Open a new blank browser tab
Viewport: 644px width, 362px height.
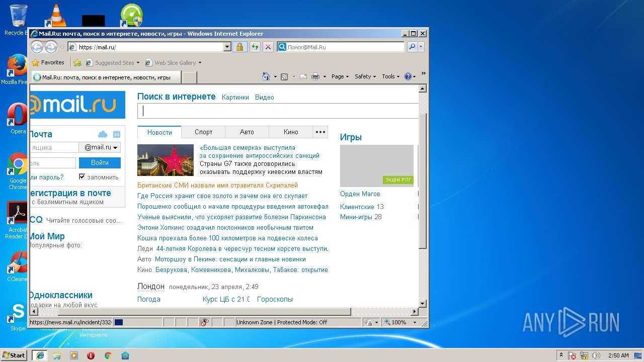pyautogui.click(x=189, y=77)
